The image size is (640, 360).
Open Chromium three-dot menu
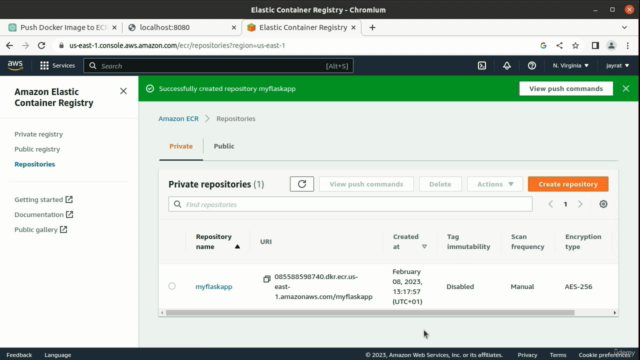tap(628, 45)
